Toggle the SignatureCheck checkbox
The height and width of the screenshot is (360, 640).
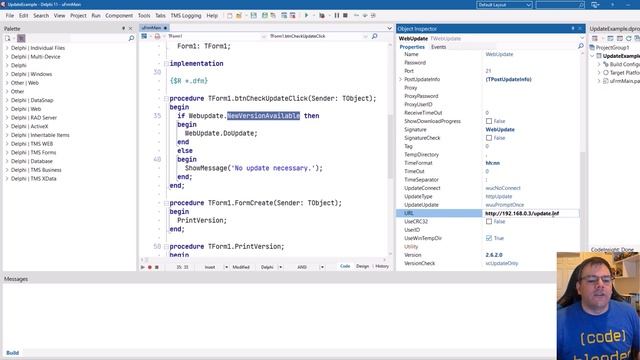pos(489,138)
